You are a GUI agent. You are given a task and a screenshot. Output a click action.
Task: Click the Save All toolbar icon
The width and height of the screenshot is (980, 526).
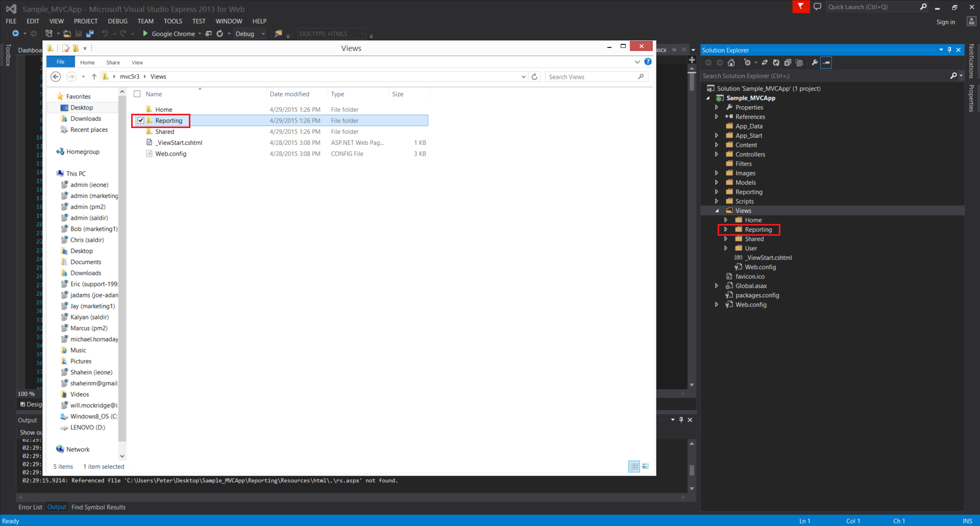click(90, 34)
